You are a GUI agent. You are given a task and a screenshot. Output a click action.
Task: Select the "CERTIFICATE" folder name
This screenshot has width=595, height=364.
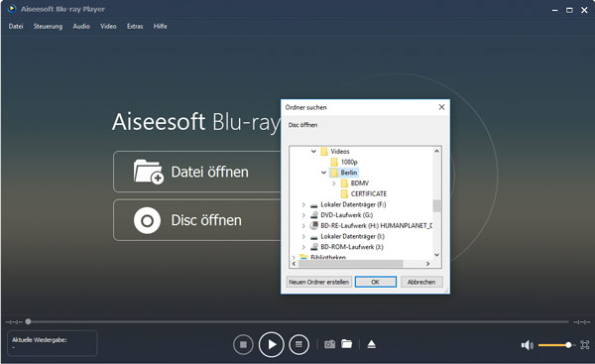pyautogui.click(x=369, y=194)
